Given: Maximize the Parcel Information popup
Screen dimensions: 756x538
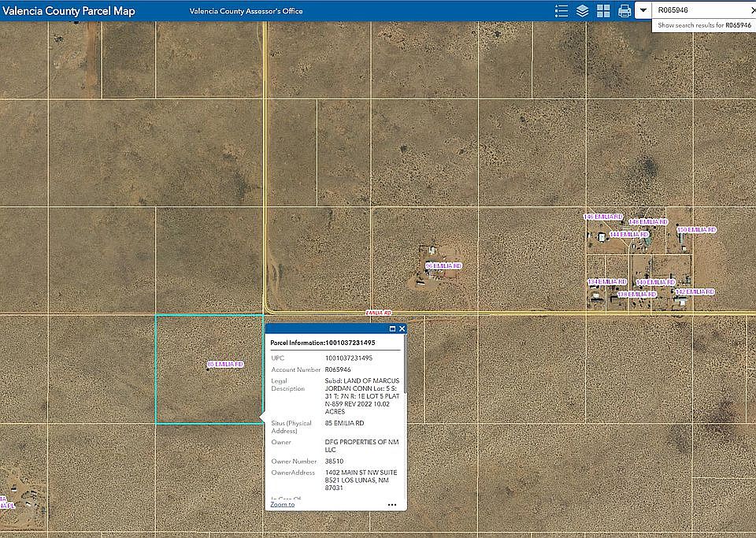Looking at the screenshot, I should (x=392, y=328).
